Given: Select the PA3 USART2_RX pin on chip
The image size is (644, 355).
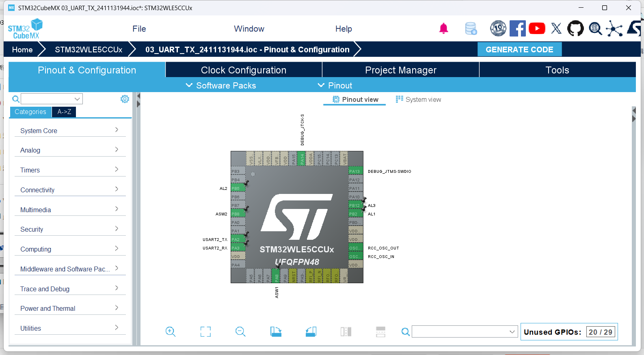Looking at the screenshot, I should pyautogui.click(x=238, y=248).
